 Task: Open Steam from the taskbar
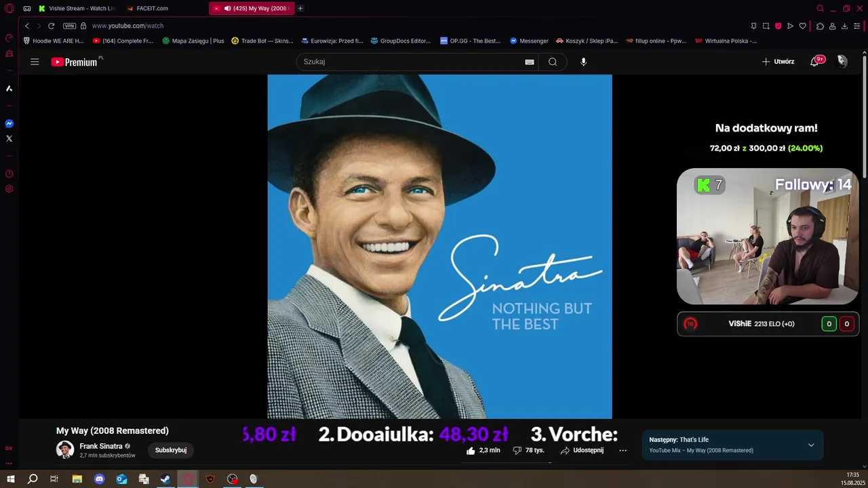165,479
